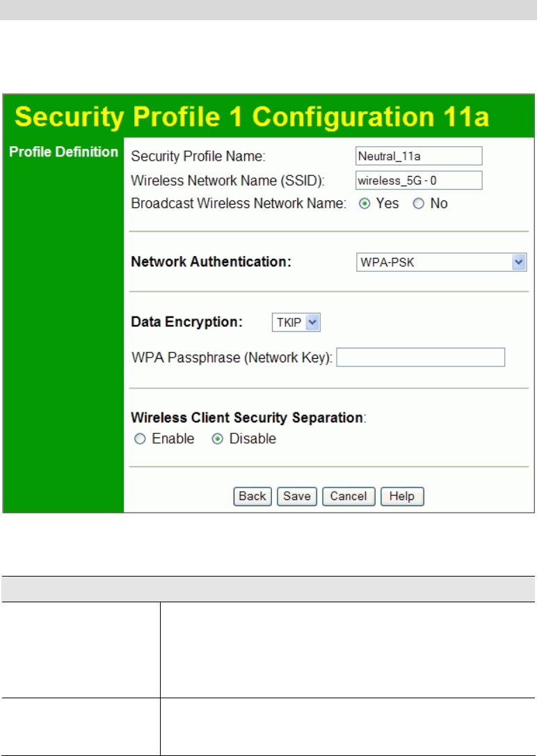Image resolution: width=537 pixels, height=756 pixels.
Task: Click the 'WPA Passphrase (Network Key):' label text
Action: 232,357
